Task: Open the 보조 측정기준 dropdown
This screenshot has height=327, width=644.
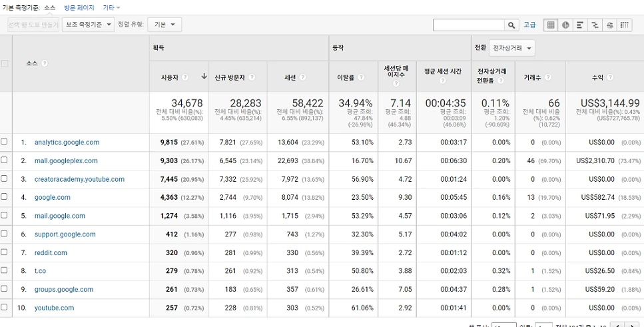Action: 89,25
